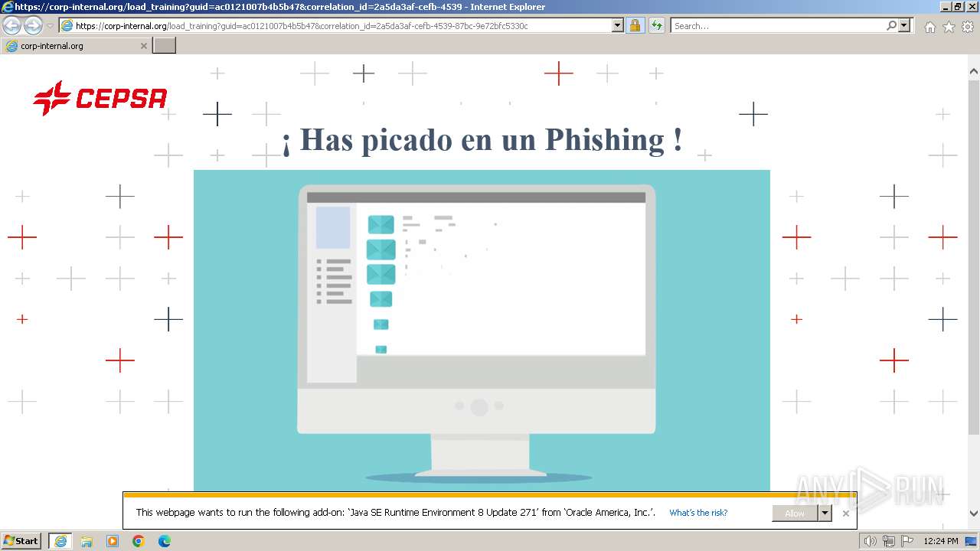Click the Action Center flag icon
This screenshot has height=551, width=980.
coord(907,541)
